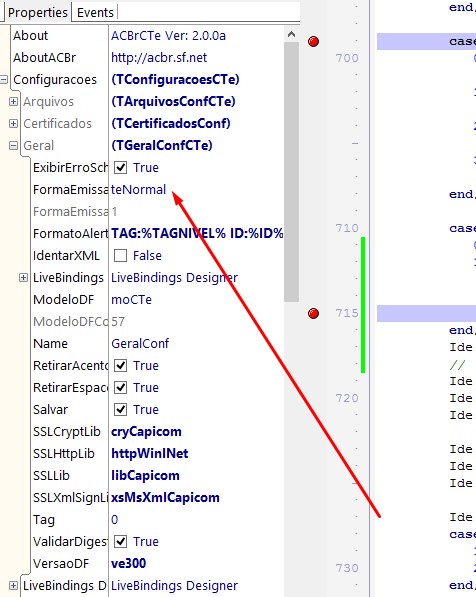Click the scroll up arrow of inspector
Viewport: 476px width, 597px height.
click(291, 35)
